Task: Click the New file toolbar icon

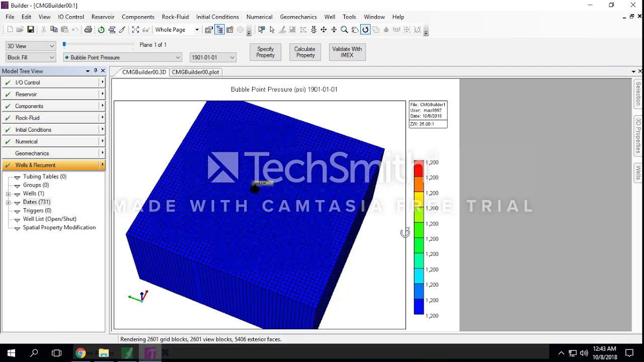Action: (10, 30)
